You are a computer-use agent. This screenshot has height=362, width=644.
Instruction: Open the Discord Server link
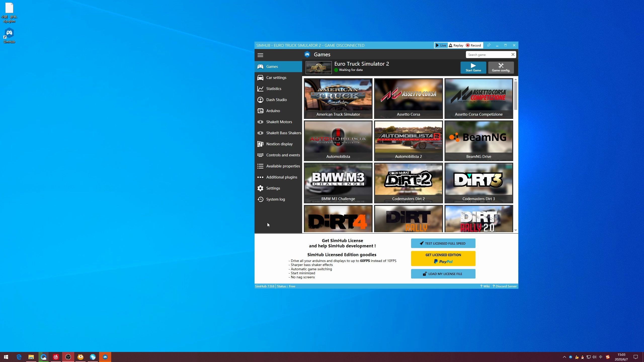(504, 286)
